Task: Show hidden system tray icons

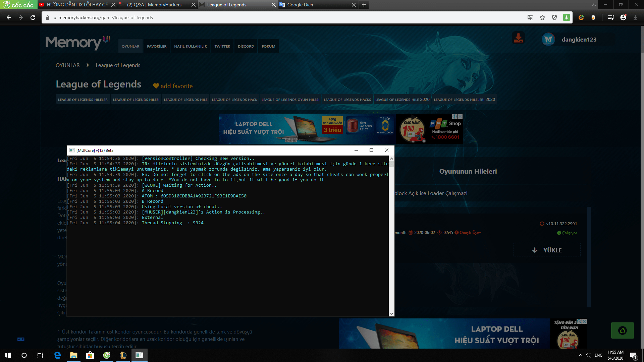Action: (x=580, y=355)
